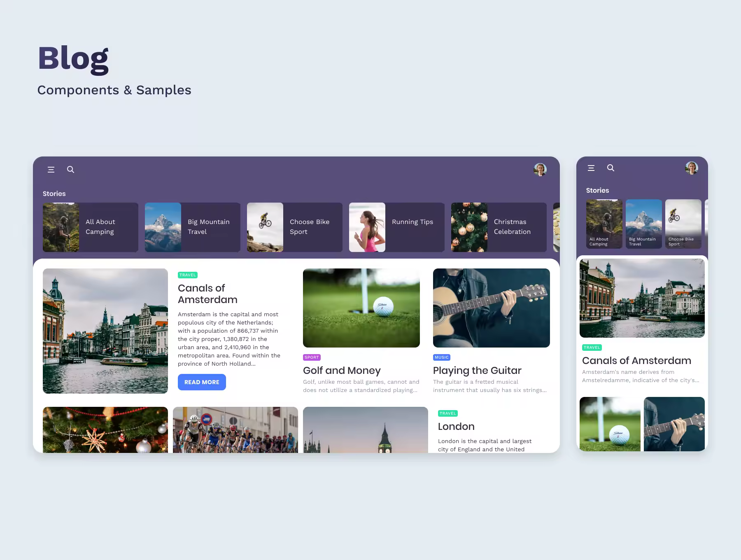Open the Playing the Guitar article title
The image size is (741, 560).
[x=477, y=371]
